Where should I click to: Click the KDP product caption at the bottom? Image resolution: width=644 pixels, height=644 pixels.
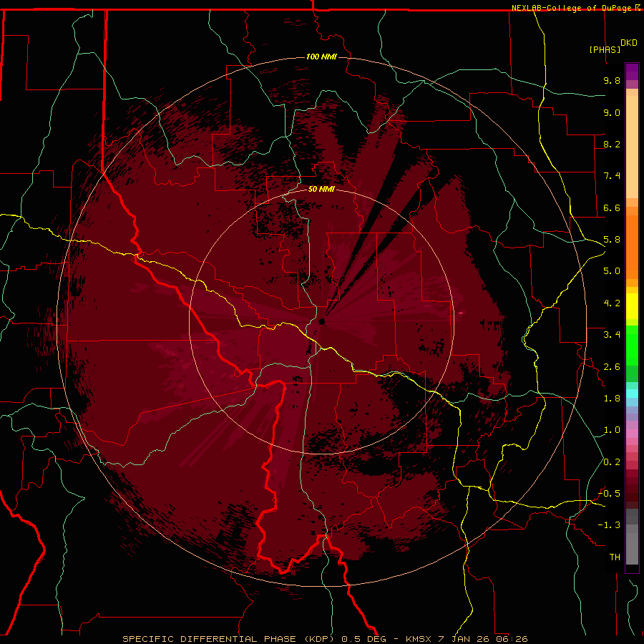click(x=325, y=639)
